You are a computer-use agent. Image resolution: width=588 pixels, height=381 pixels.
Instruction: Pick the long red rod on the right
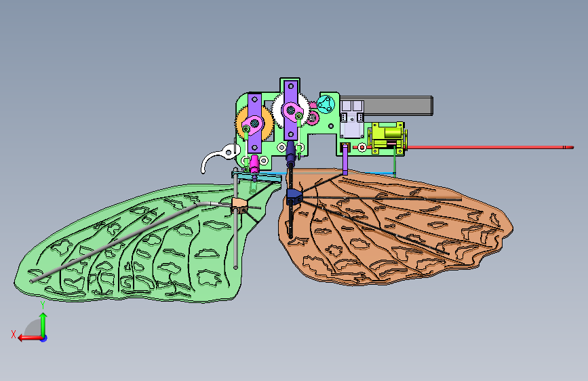tap(488, 147)
